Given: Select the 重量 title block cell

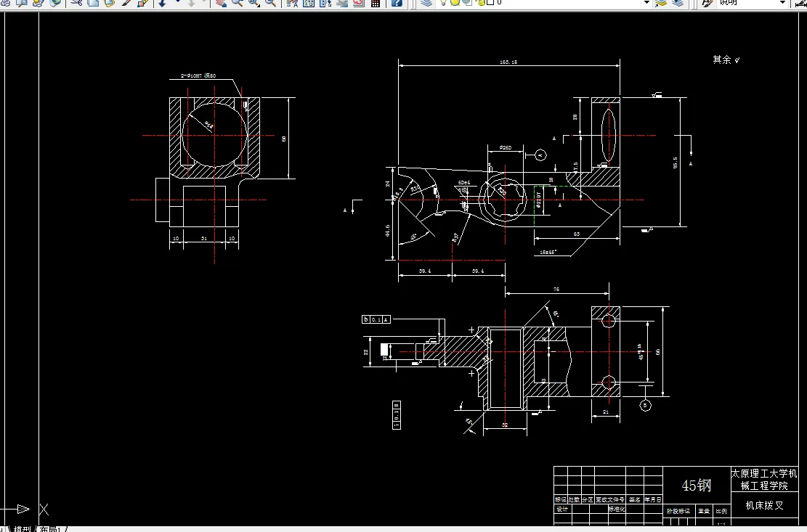Looking at the screenshot, I should tap(704, 512).
